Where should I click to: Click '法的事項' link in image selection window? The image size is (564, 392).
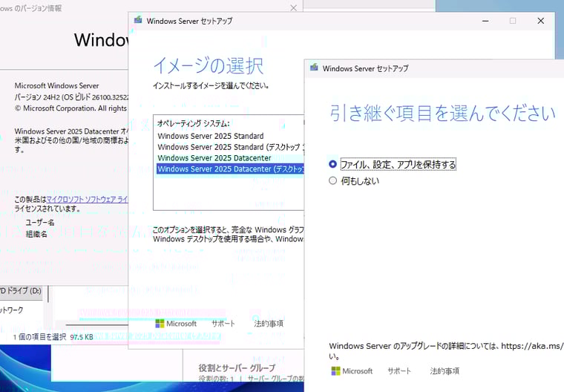click(269, 324)
